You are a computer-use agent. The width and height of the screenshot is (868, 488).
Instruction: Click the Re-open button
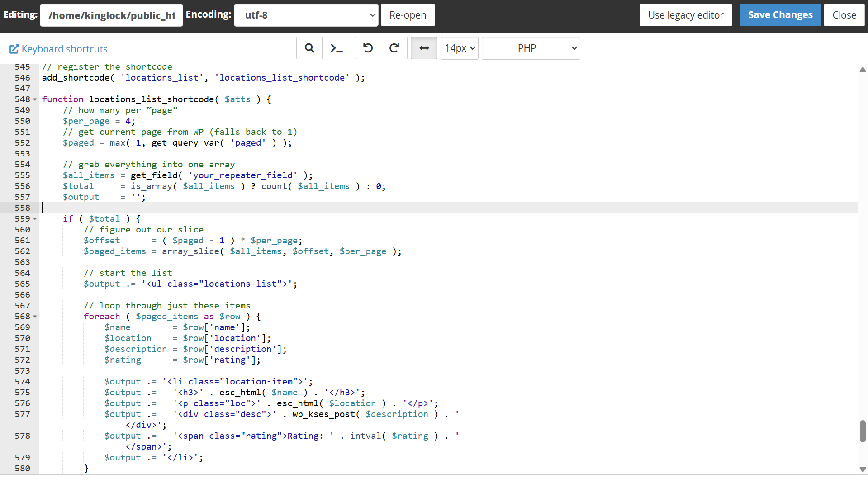coord(408,15)
